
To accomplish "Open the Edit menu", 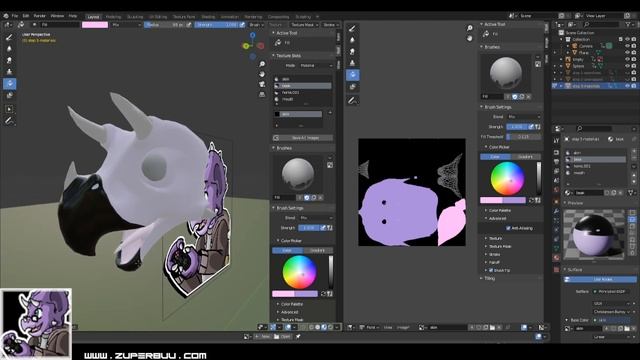I will click(26, 16).
